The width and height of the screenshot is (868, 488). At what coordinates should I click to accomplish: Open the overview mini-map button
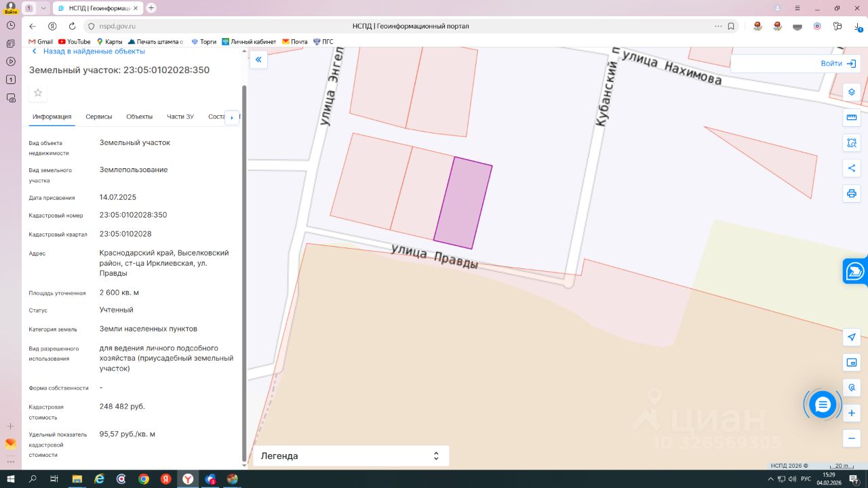(852, 363)
